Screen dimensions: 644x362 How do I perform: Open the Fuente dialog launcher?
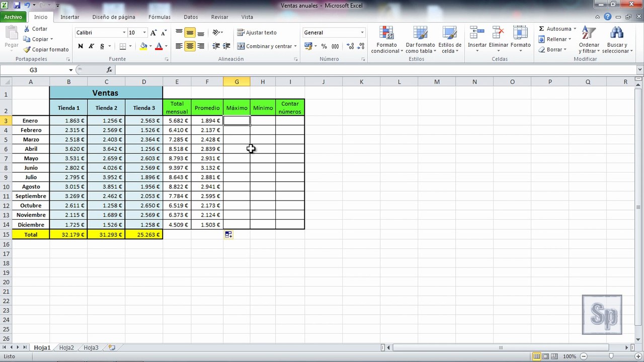pos(167,59)
